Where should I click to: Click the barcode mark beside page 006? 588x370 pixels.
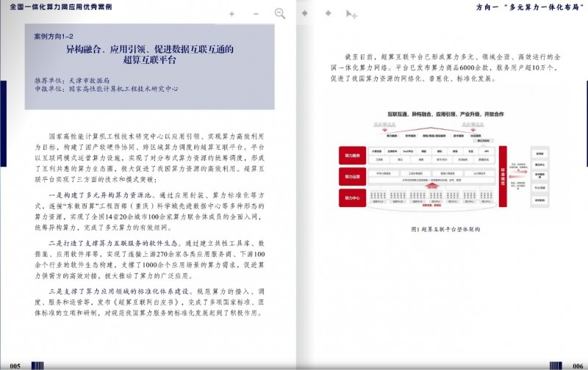(x=556, y=366)
